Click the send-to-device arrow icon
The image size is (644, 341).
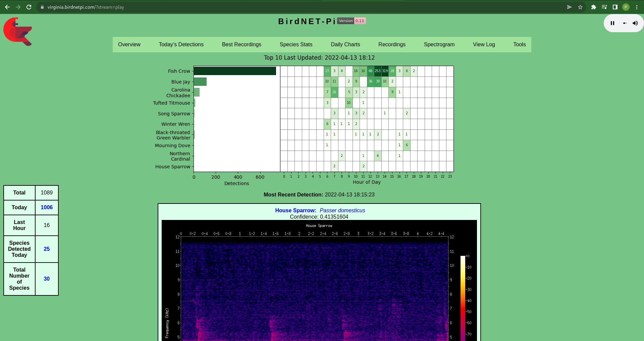pyautogui.click(x=569, y=7)
